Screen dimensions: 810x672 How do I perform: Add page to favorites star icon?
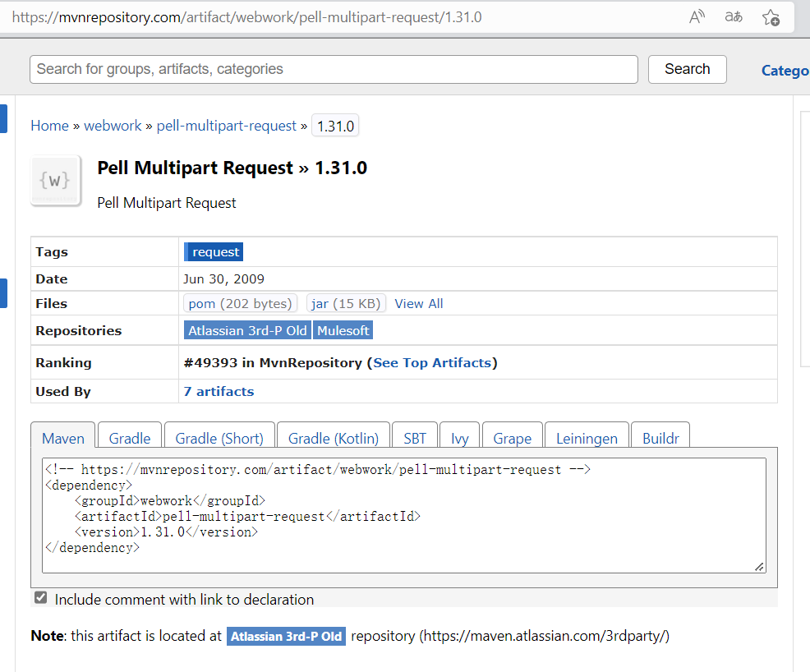pyautogui.click(x=771, y=17)
